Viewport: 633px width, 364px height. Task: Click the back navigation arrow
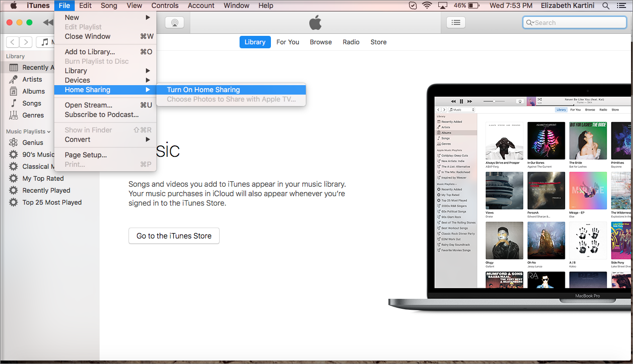[12, 42]
